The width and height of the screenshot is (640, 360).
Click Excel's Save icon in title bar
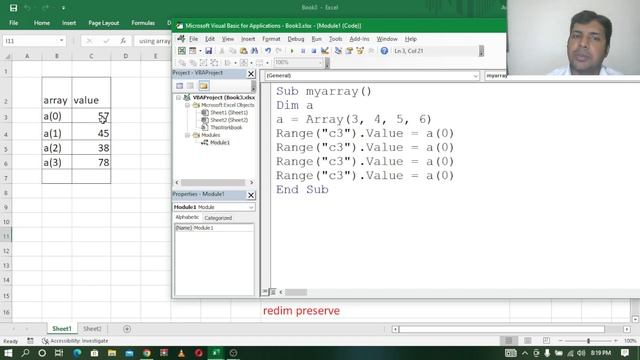pos(13,8)
